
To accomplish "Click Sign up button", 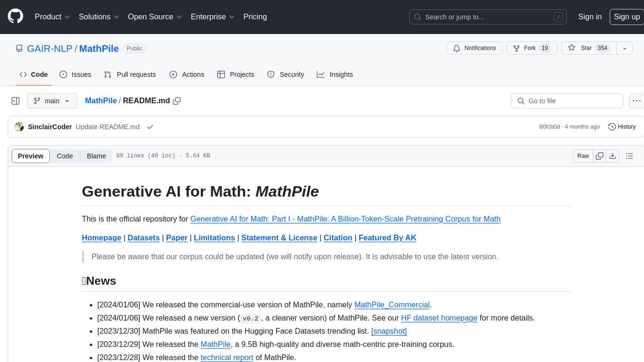I will (626, 17).
